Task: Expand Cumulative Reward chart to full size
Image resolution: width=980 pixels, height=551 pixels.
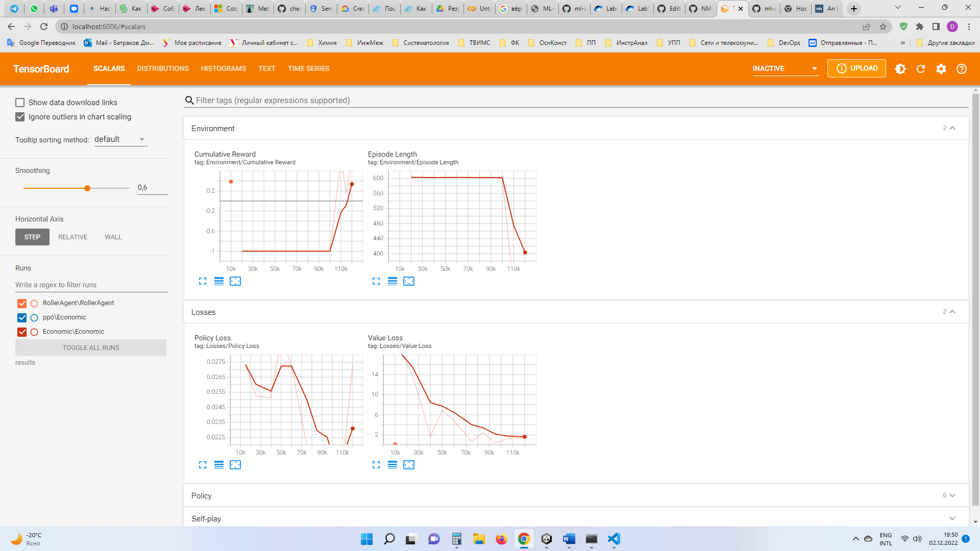Action: [x=203, y=281]
